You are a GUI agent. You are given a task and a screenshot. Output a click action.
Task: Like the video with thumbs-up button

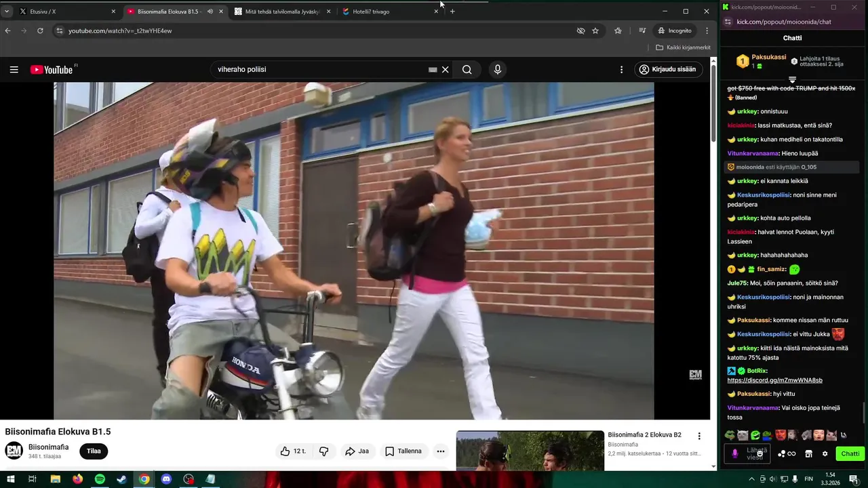[x=293, y=451]
